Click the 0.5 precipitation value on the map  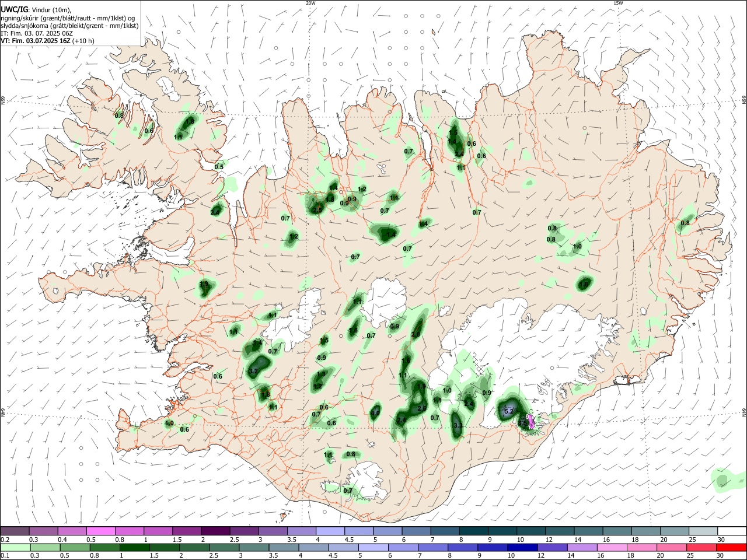coord(219,167)
